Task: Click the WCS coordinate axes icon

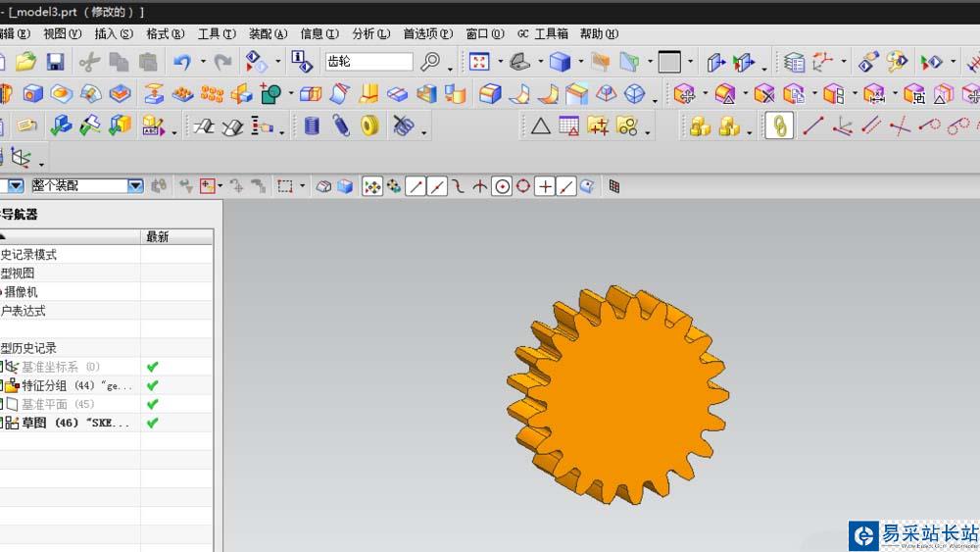Action: (x=822, y=61)
